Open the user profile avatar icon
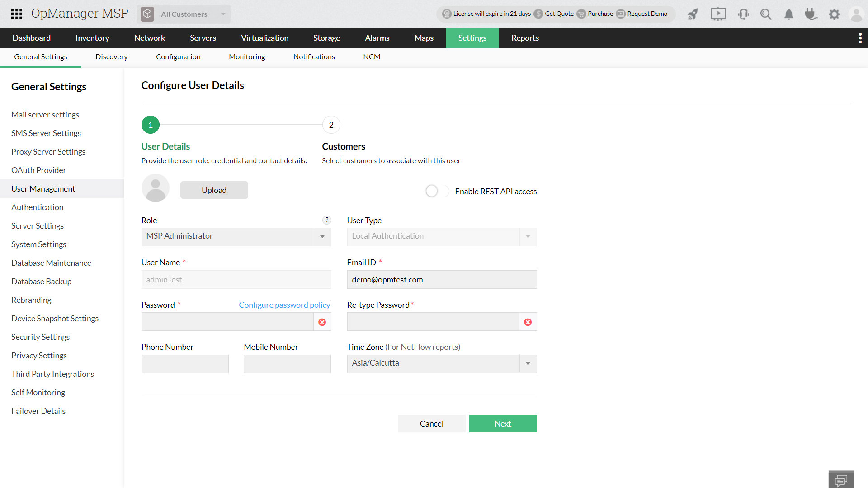This screenshot has height=488, width=868. pos(857,14)
